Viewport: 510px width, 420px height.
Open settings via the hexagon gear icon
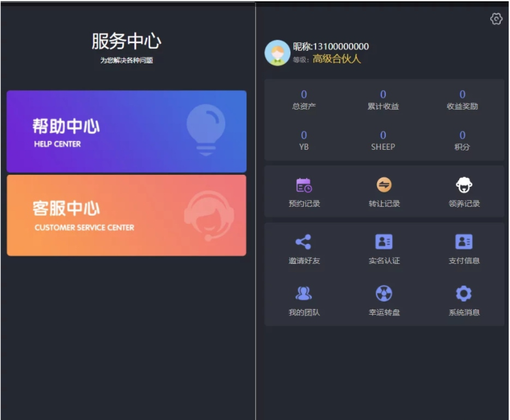496,19
